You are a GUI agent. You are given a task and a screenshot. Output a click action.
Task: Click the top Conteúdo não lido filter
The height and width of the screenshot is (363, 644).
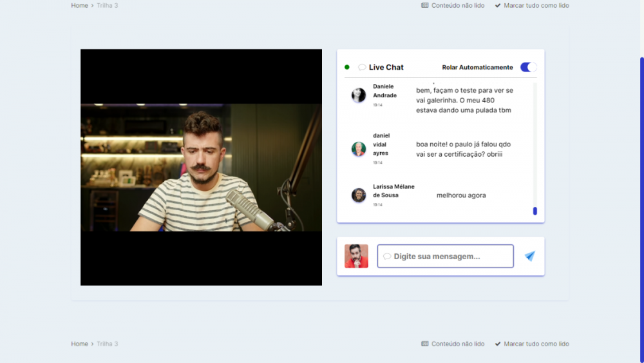pyautogui.click(x=453, y=6)
